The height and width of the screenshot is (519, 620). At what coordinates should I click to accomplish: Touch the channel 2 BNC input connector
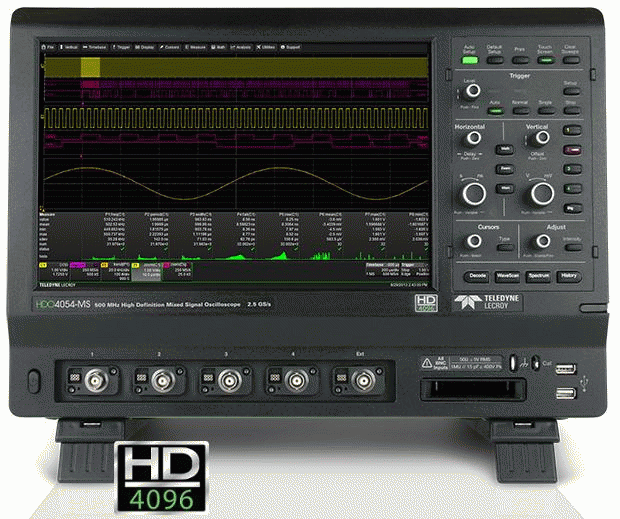pyautogui.click(x=162, y=381)
